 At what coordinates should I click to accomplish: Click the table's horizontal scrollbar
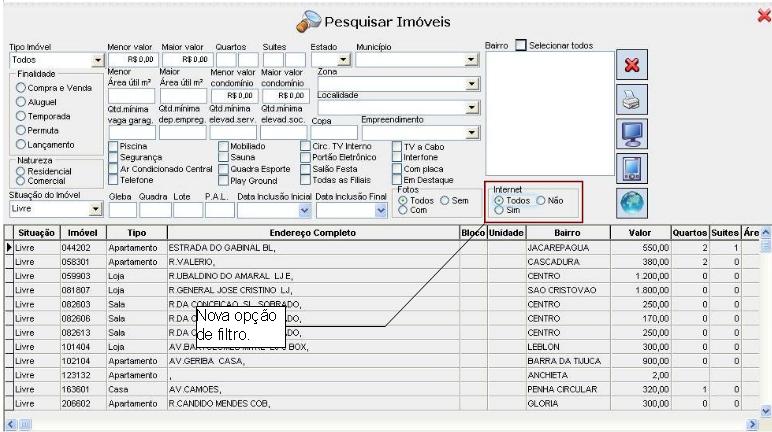pyautogui.click(x=380, y=425)
